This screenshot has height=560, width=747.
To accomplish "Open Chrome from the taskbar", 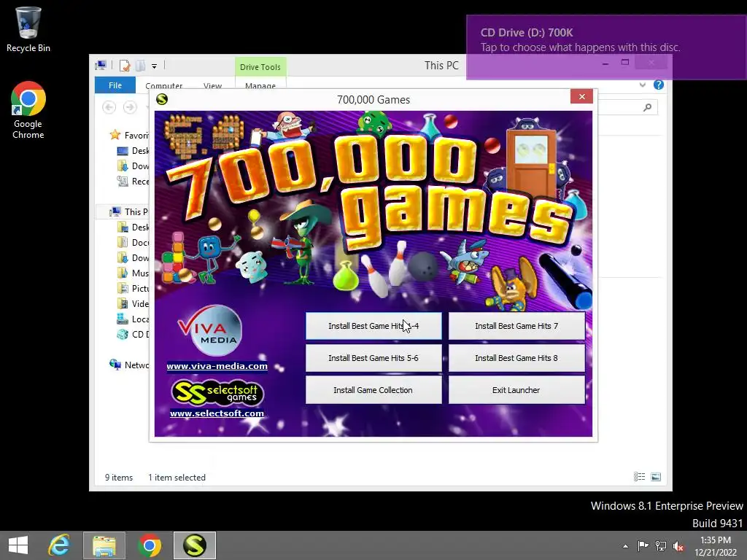I will 150,545.
